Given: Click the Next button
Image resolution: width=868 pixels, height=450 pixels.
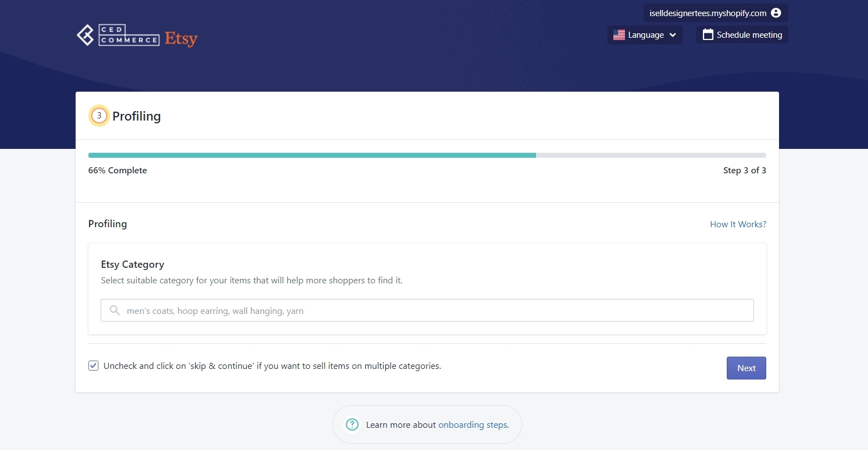Looking at the screenshot, I should pyautogui.click(x=746, y=368).
